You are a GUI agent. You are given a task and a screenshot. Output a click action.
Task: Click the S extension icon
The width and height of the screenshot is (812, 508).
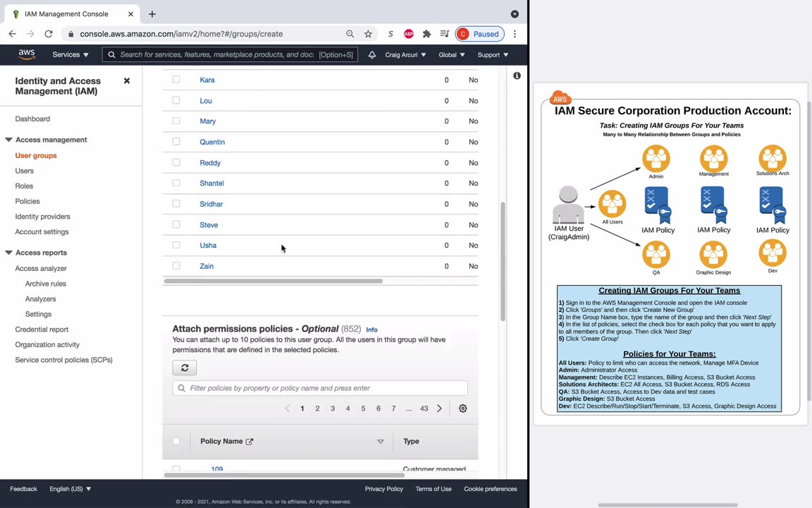[390, 34]
